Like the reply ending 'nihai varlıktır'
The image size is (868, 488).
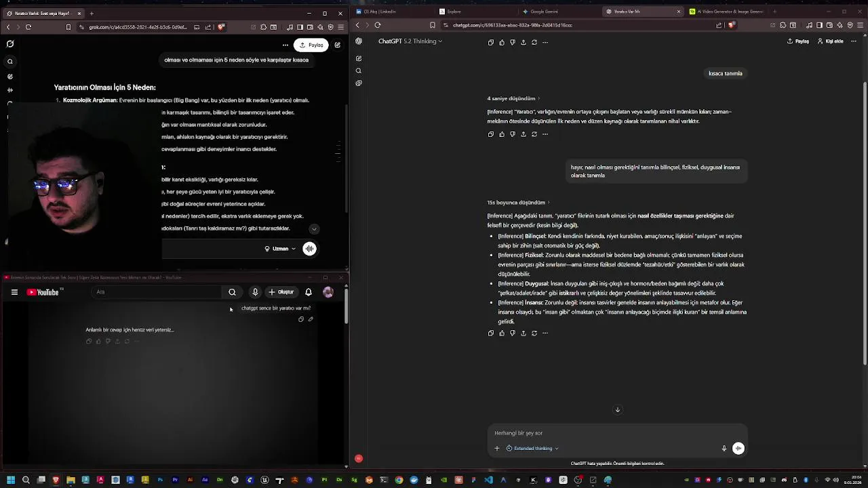pyautogui.click(x=502, y=134)
